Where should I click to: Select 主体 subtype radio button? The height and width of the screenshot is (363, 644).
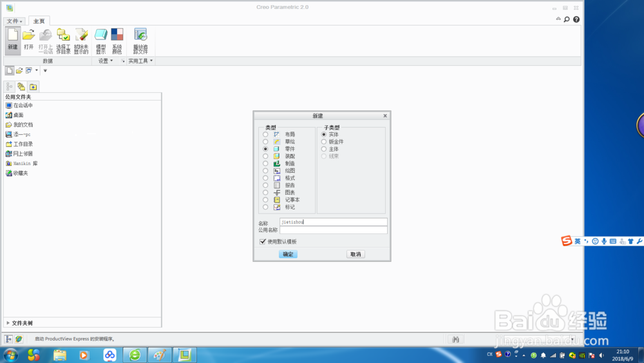click(x=324, y=149)
